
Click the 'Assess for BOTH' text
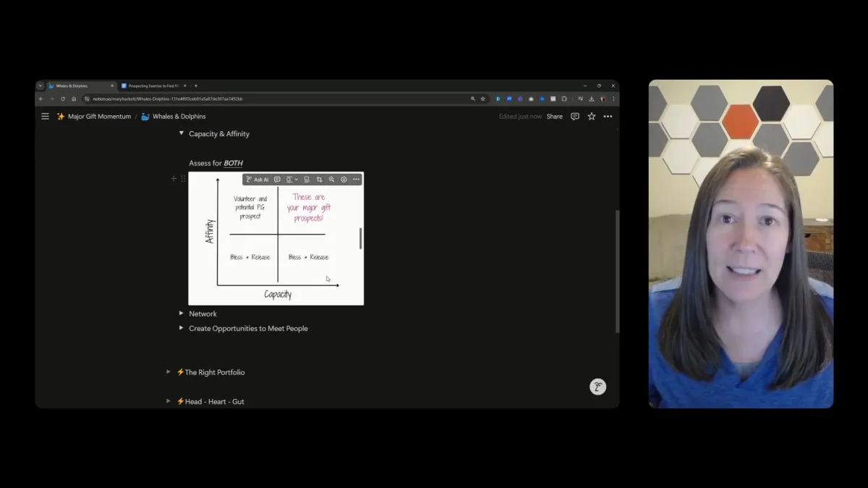(216, 163)
